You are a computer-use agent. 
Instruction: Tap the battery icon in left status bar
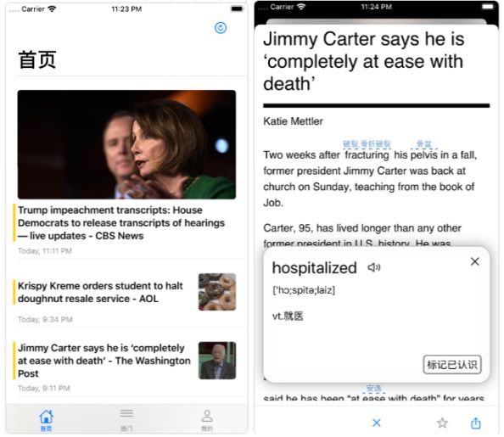[x=238, y=9]
